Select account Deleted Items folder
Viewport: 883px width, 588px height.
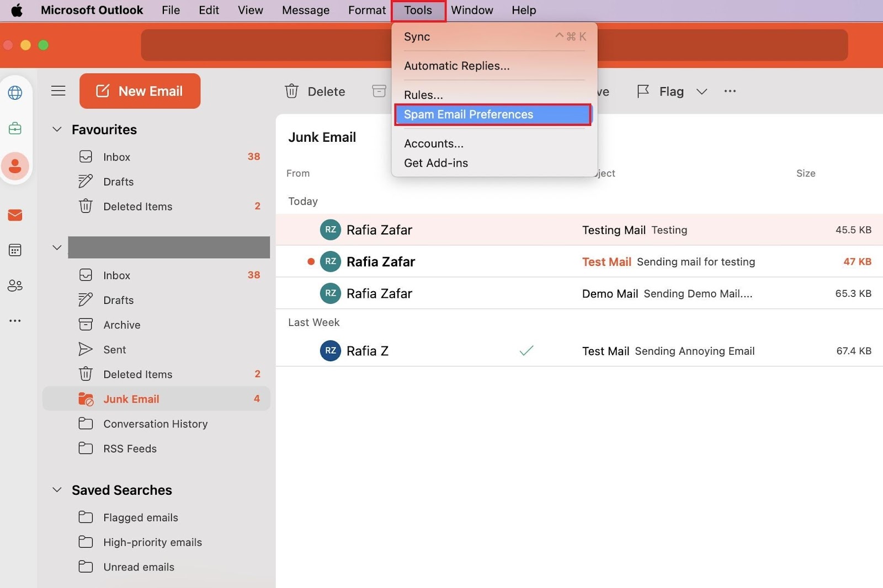pos(156,374)
